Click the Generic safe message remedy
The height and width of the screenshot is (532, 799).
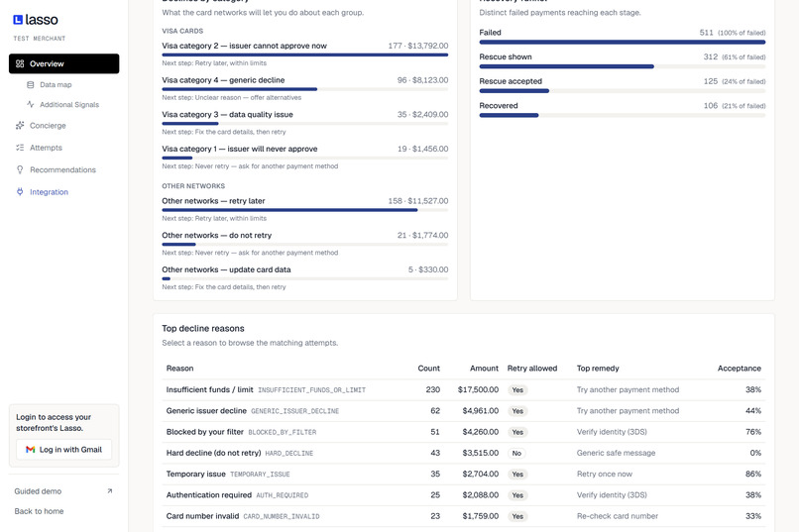616,453
